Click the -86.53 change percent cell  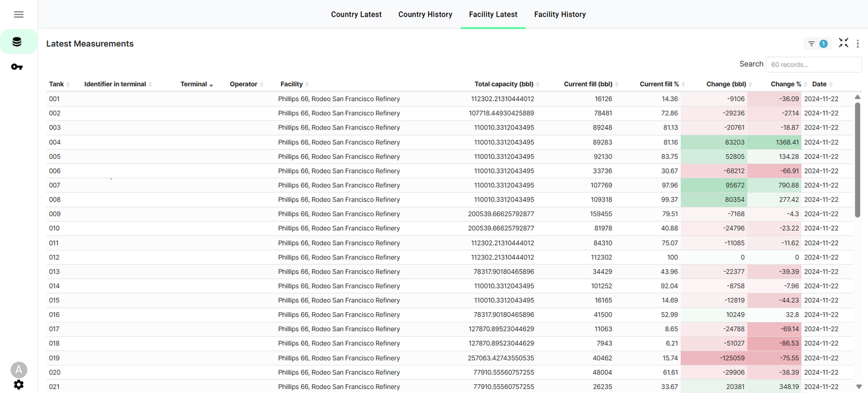[775, 344]
